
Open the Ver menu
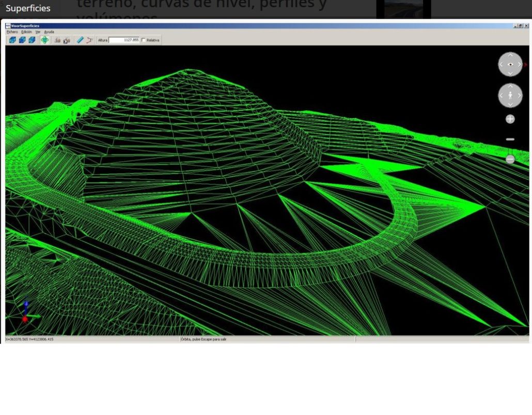pyautogui.click(x=38, y=32)
